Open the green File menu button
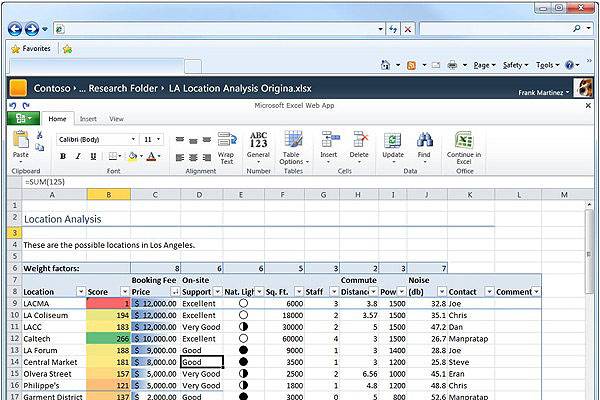The image size is (600, 400). tap(23, 118)
